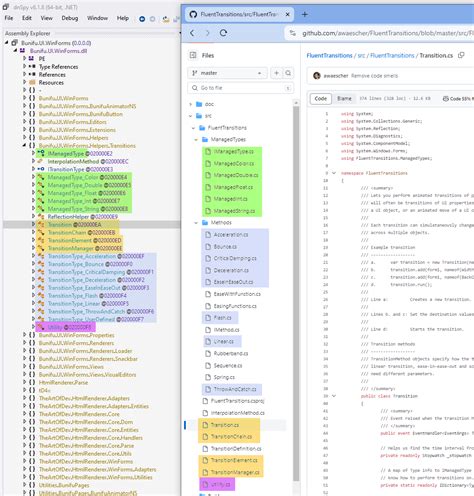Select ReflectionHelper class in dnSpy
This screenshot has width=474, height=496.
point(83,217)
